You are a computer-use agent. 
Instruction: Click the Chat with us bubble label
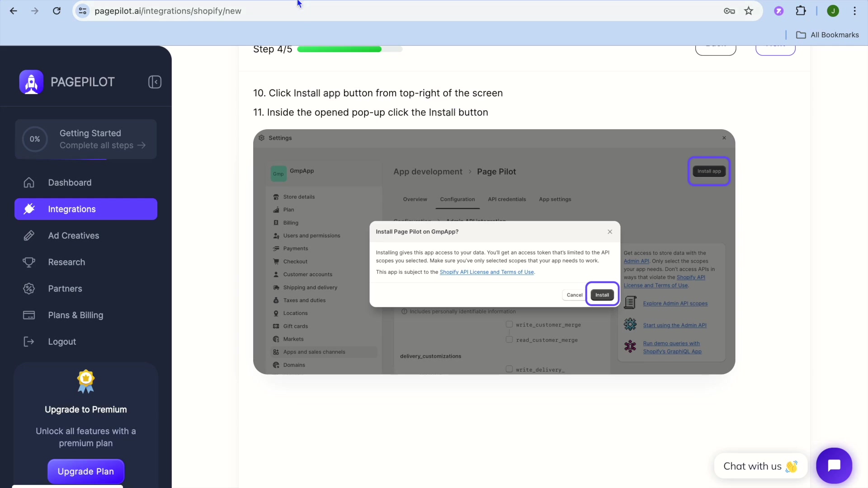pos(761,466)
